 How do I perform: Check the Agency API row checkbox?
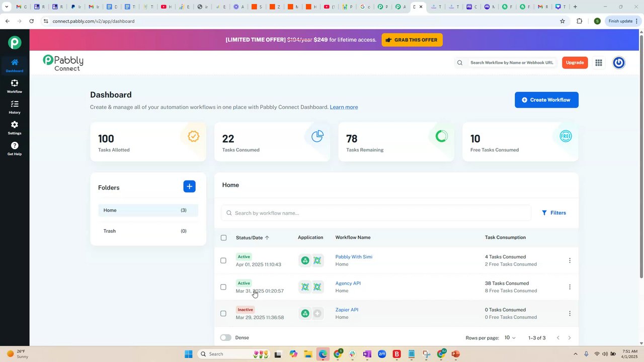223,287
